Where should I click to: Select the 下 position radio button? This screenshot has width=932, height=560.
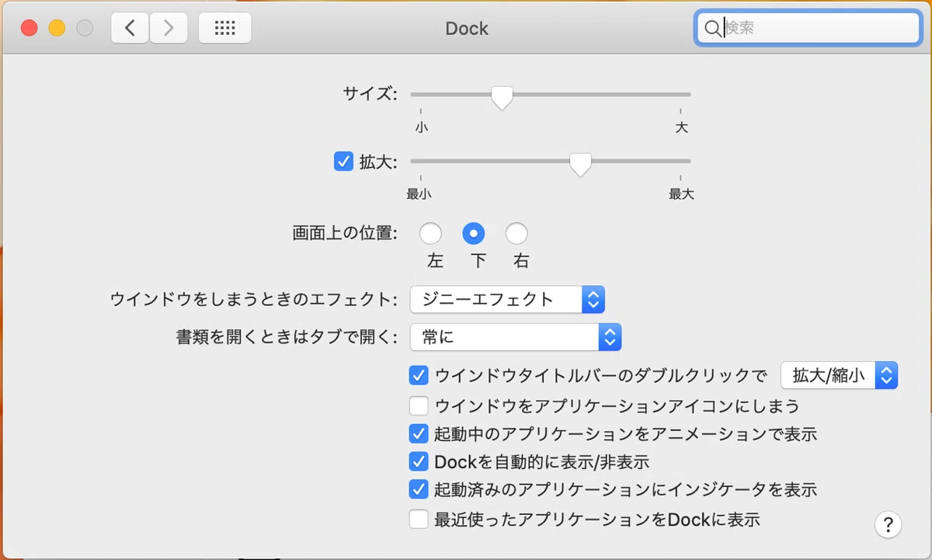click(474, 233)
